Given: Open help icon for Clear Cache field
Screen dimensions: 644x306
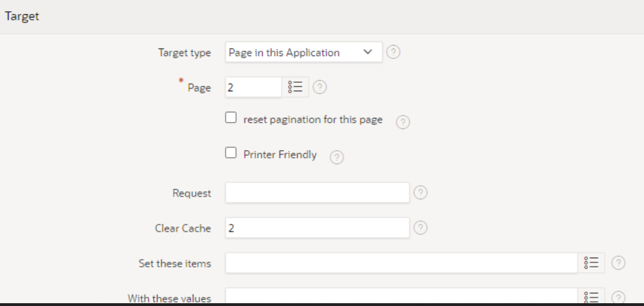Looking at the screenshot, I should tap(420, 227).
